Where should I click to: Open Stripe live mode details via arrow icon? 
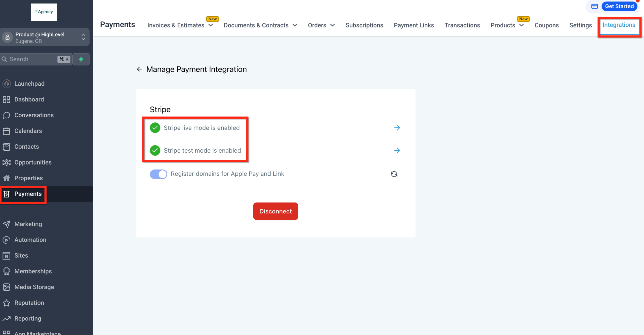point(397,128)
